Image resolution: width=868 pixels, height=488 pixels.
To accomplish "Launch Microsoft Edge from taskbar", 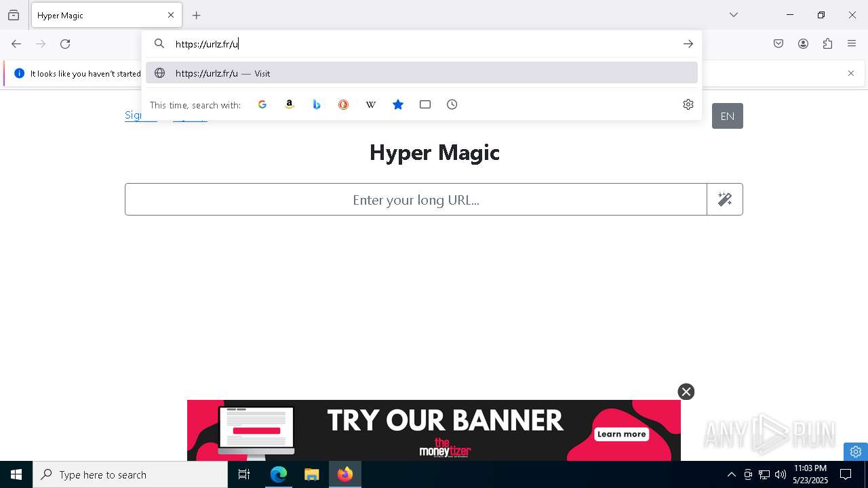I will (279, 474).
